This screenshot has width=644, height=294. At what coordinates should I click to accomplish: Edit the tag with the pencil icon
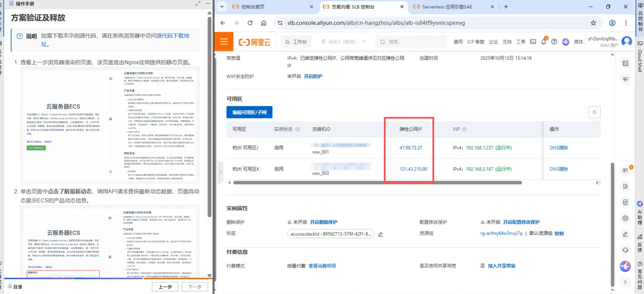pos(380,234)
